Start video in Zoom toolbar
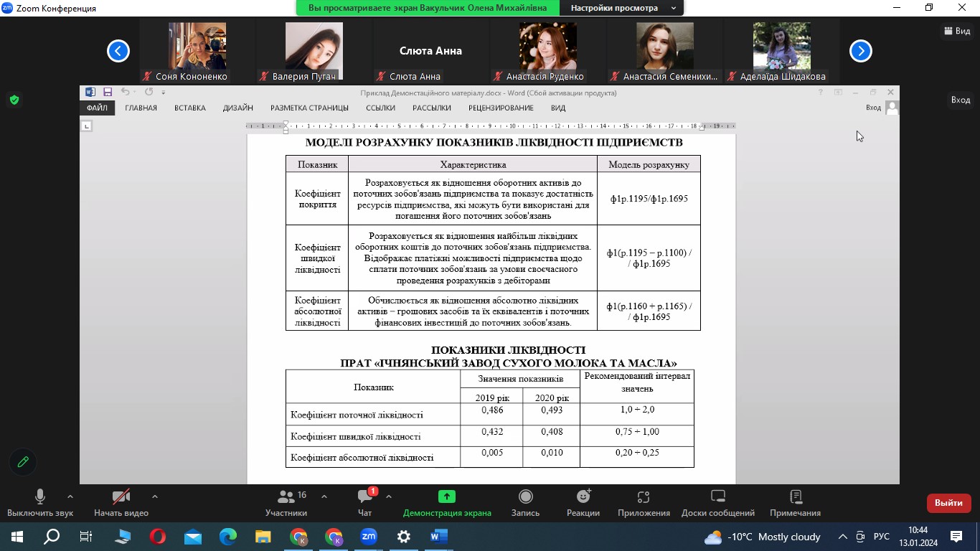This screenshot has width=980, height=551. click(x=121, y=503)
